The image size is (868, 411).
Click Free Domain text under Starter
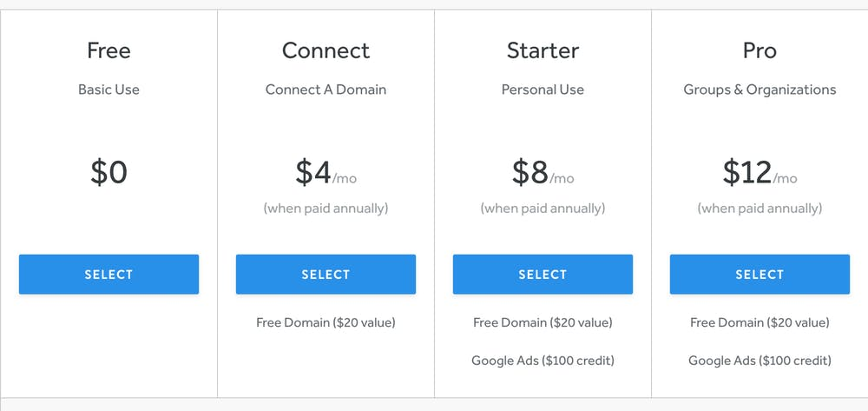tap(542, 322)
